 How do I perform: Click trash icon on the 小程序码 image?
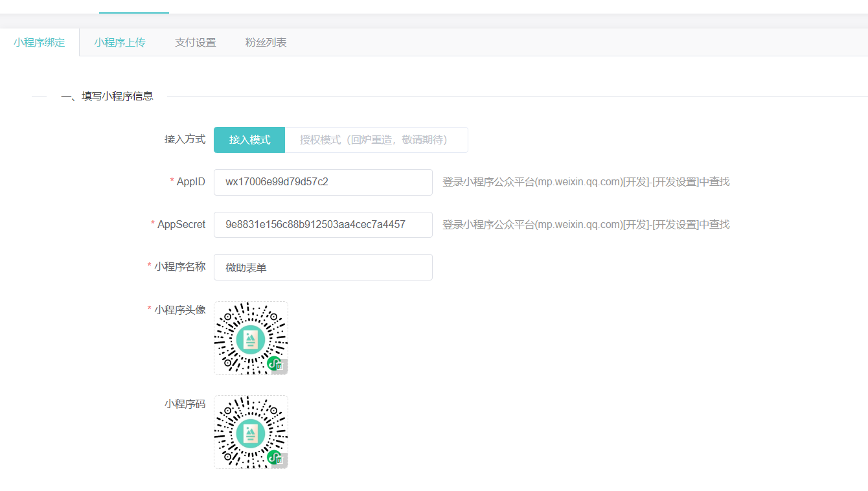tap(280, 461)
